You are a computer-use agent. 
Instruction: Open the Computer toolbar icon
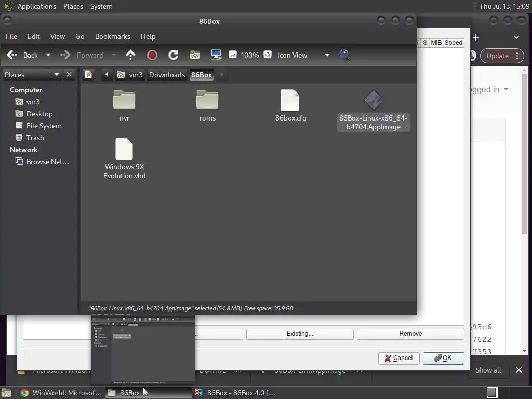pos(216,55)
